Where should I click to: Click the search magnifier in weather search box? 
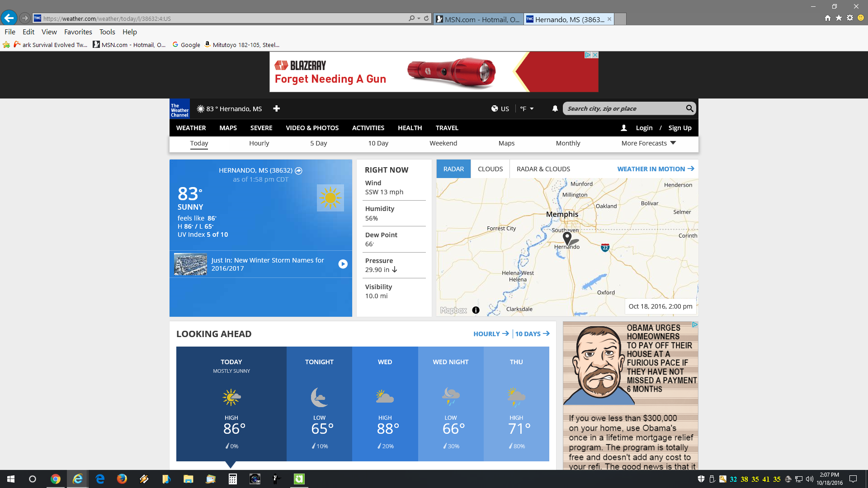pos(689,108)
